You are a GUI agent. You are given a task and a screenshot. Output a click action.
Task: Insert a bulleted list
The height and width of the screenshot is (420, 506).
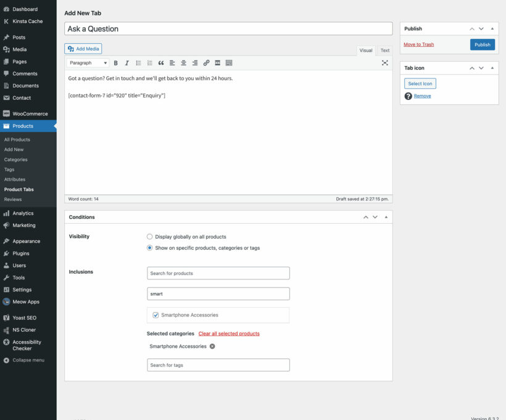138,62
